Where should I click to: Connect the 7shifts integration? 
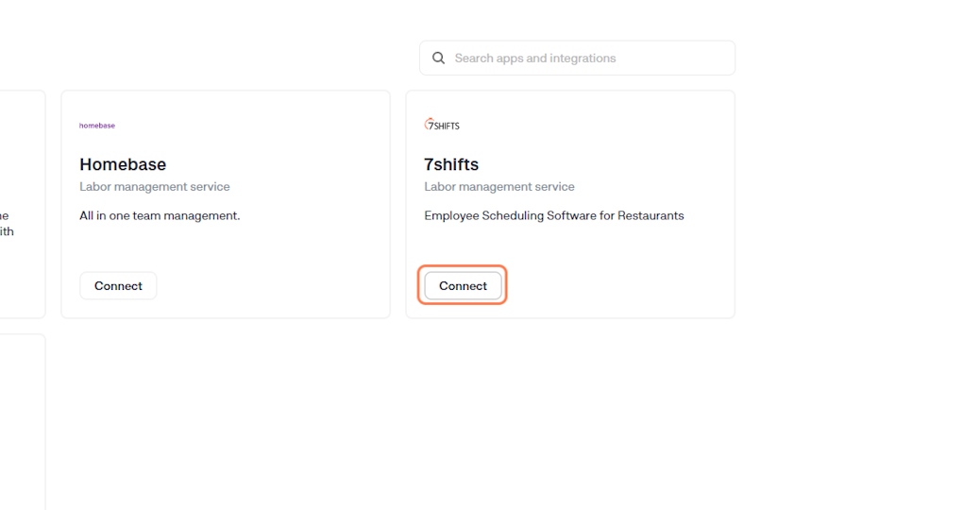pos(463,285)
